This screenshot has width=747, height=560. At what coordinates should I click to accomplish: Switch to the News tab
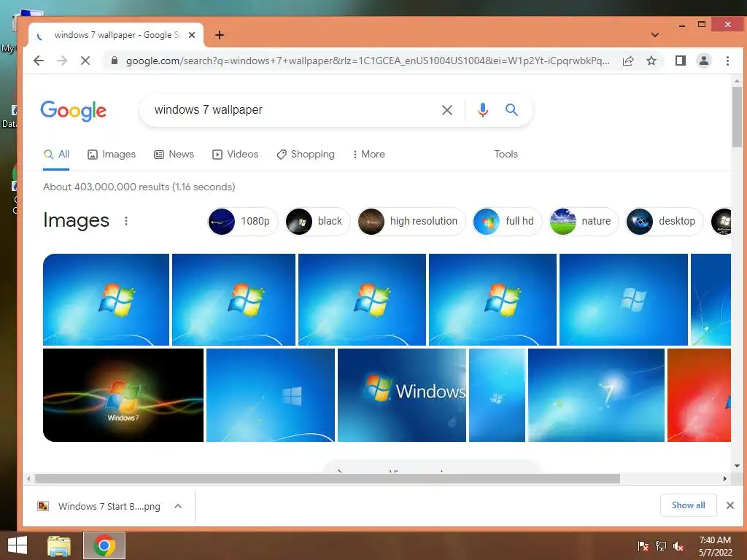[174, 155]
